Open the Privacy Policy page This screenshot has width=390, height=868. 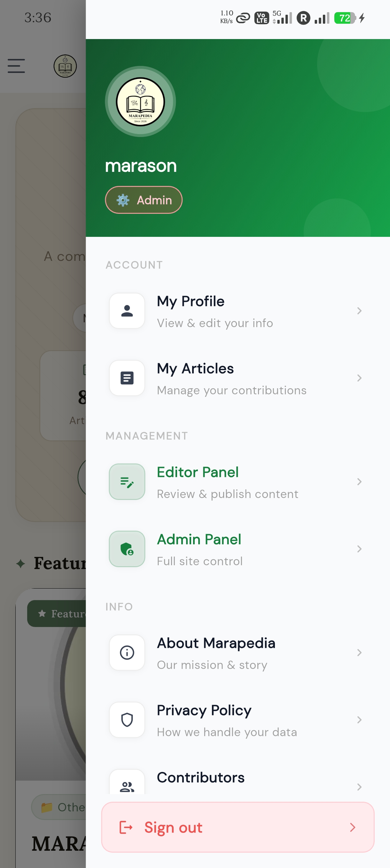238,720
